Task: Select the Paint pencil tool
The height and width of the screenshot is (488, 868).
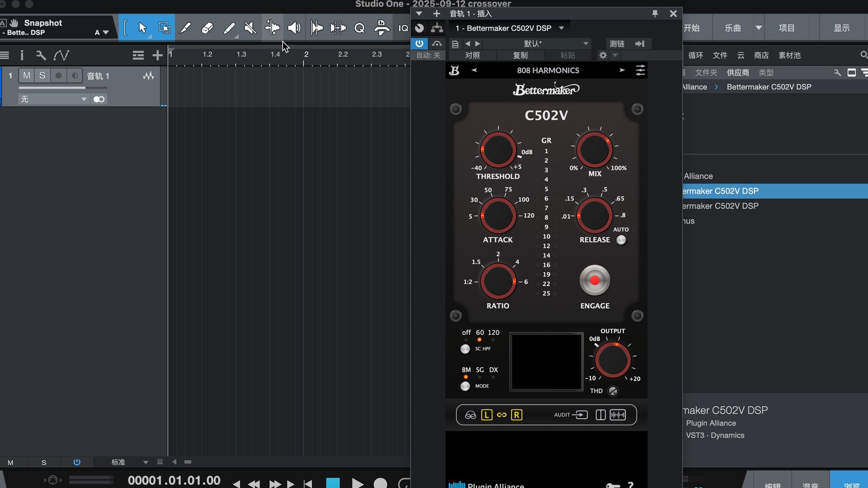Action: click(x=229, y=28)
